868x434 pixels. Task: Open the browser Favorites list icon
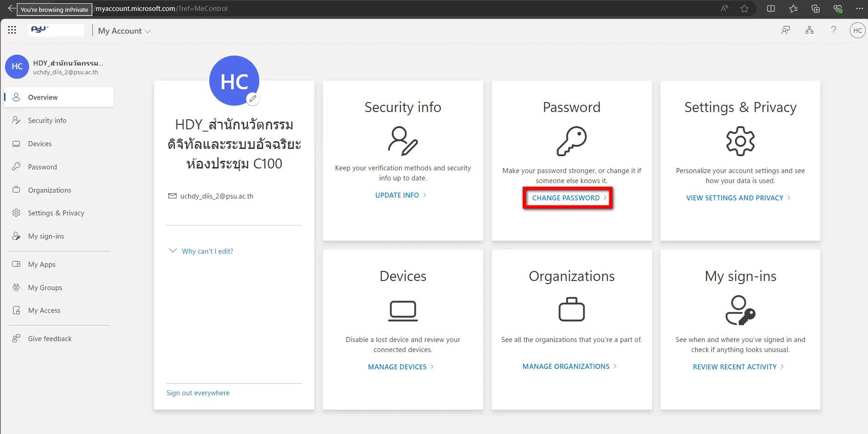click(793, 9)
